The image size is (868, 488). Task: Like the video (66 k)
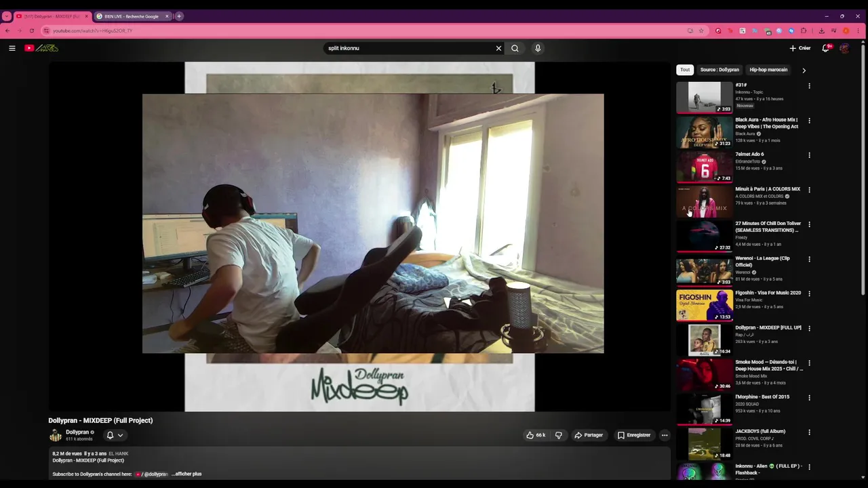(536, 435)
